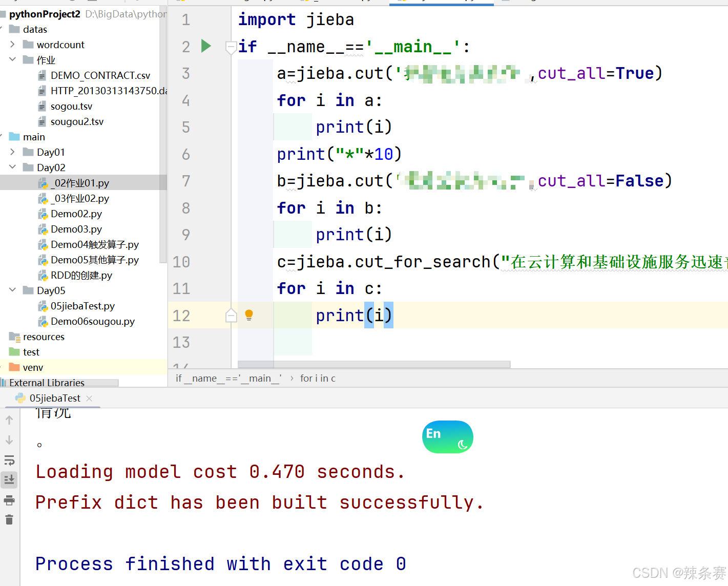Click the Python icon on the 05jiebaTest tab
Screen dimensions: 728x586
(20, 397)
